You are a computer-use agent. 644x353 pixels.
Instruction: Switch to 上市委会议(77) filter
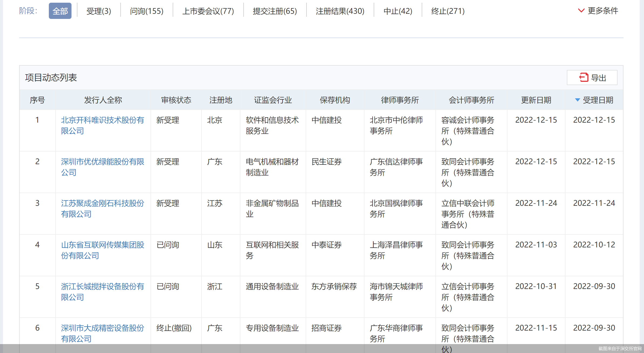(x=208, y=11)
